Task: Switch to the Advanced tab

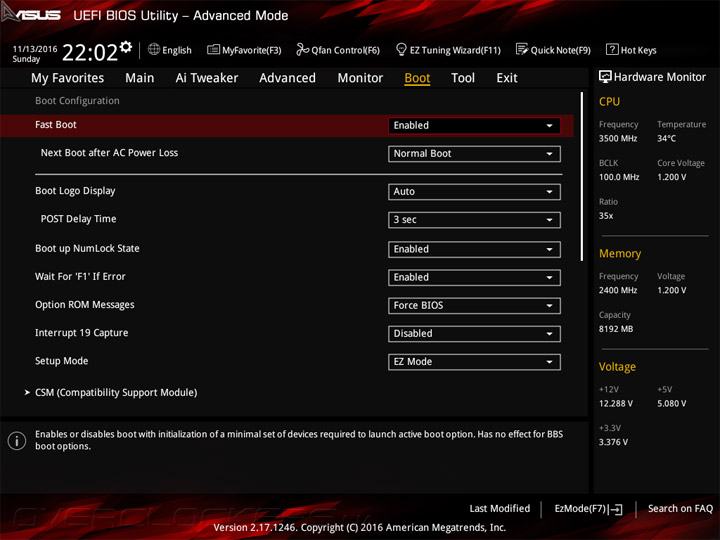Action: pyautogui.click(x=287, y=78)
